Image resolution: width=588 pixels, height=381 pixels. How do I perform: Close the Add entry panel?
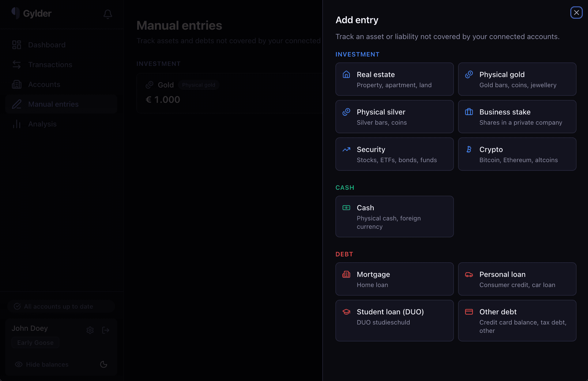tap(576, 13)
